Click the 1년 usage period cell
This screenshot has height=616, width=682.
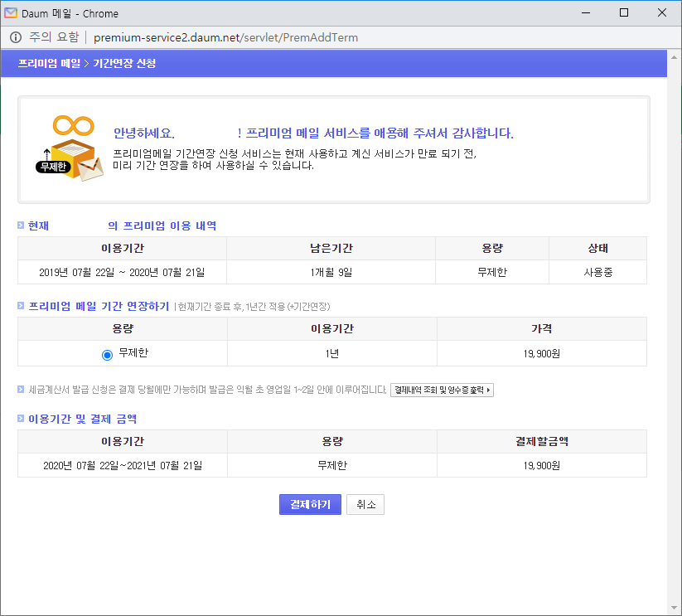tap(332, 354)
